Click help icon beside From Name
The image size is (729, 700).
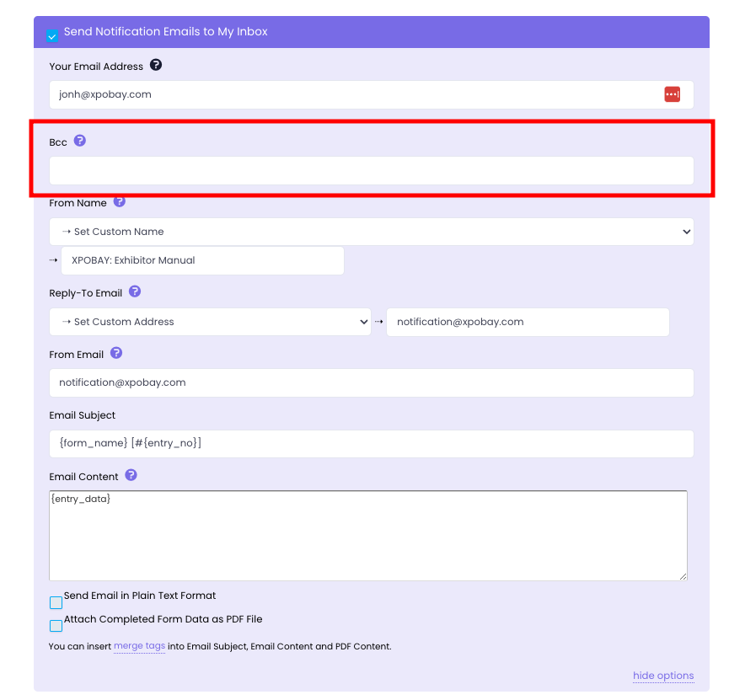click(x=120, y=202)
